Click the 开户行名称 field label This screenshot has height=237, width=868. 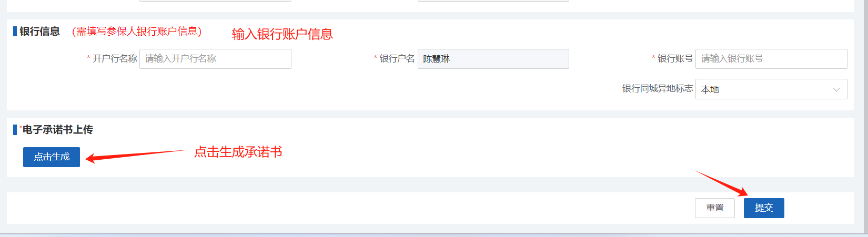click(x=115, y=59)
